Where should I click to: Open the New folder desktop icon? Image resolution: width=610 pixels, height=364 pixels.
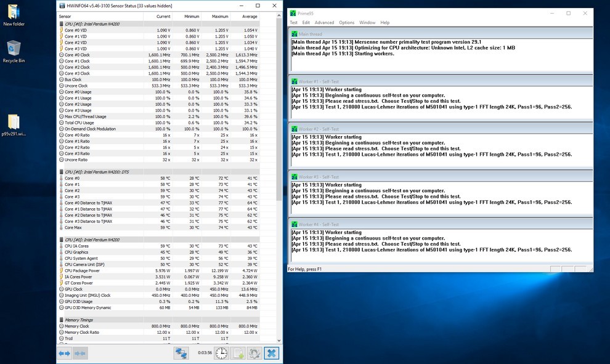[14, 15]
